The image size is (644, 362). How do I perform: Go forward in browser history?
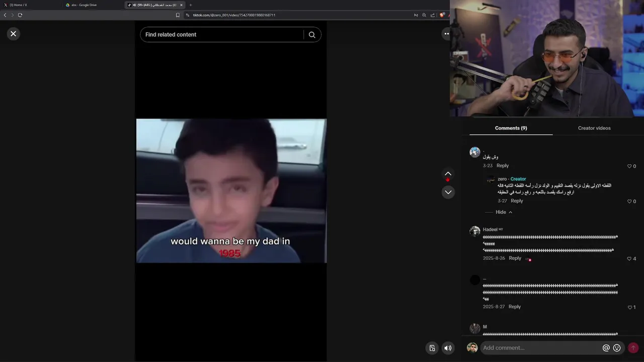click(12, 15)
